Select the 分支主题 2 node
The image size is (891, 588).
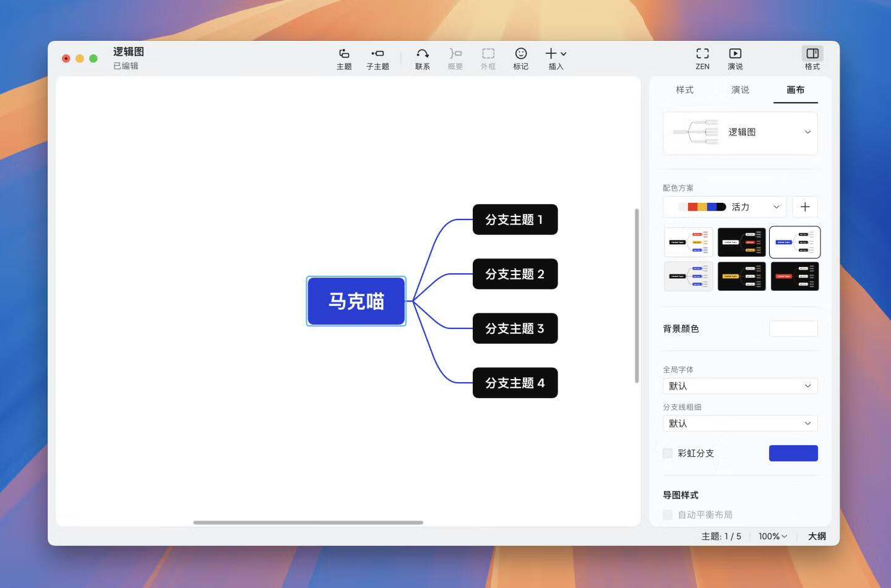(515, 274)
